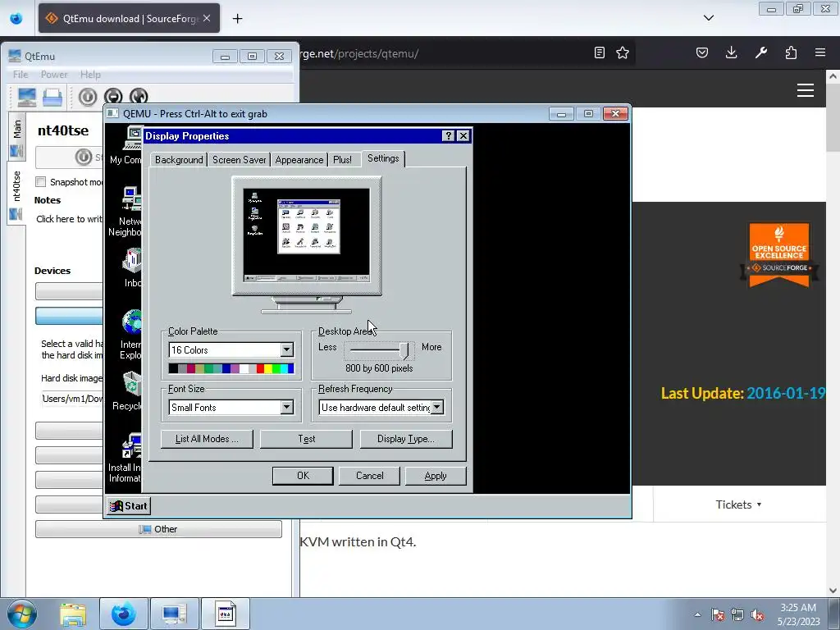The width and height of the screenshot is (840, 630).
Task: Click the Action Center flag tray icon
Action: (717, 615)
